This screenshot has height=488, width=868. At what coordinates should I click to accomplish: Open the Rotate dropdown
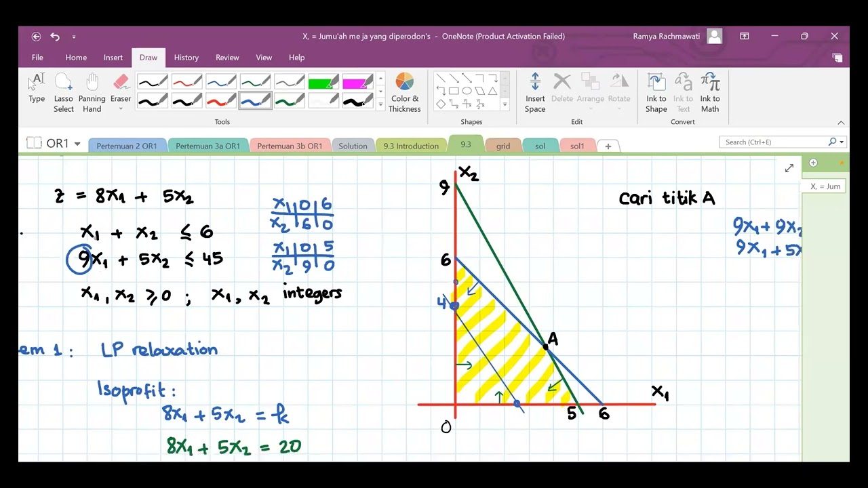click(x=619, y=92)
